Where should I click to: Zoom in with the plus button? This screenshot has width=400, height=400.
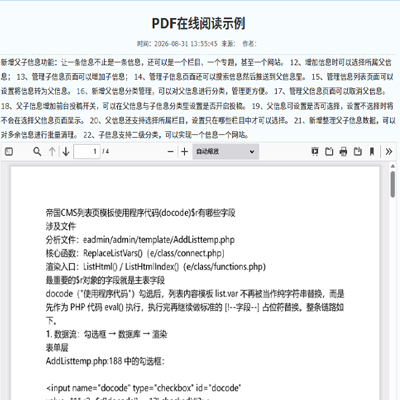(184, 152)
